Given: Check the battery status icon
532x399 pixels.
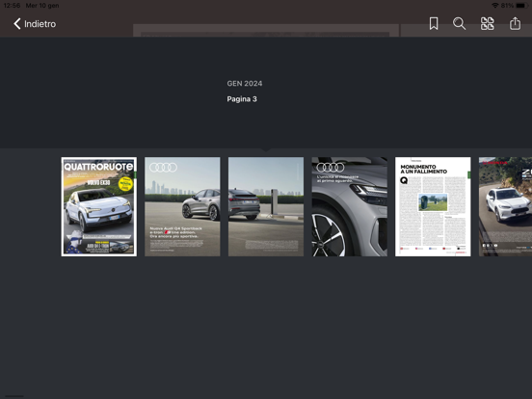Looking at the screenshot, I should pos(521,6).
